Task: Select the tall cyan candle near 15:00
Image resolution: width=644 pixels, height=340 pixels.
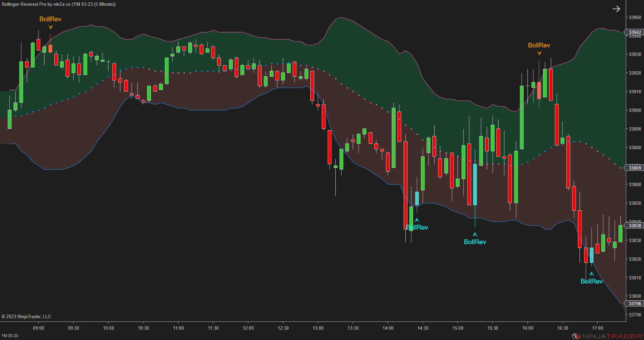Action: (x=475, y=184)
